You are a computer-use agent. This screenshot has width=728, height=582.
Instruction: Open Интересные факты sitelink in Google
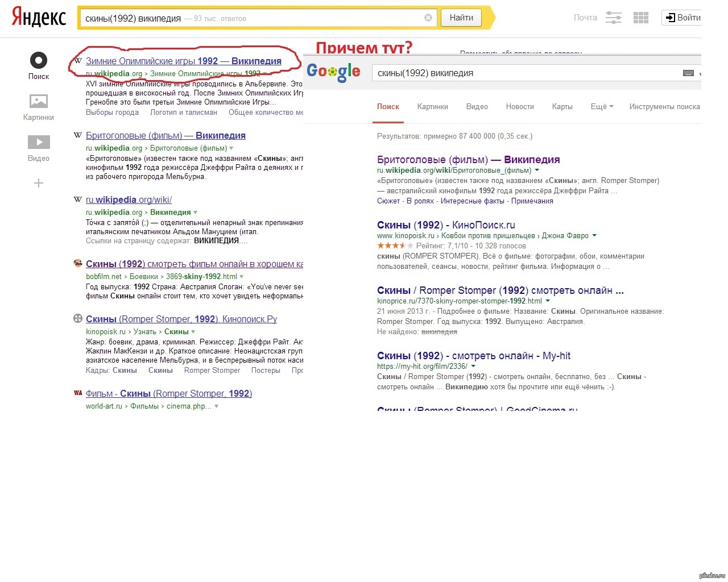(473, 201)
